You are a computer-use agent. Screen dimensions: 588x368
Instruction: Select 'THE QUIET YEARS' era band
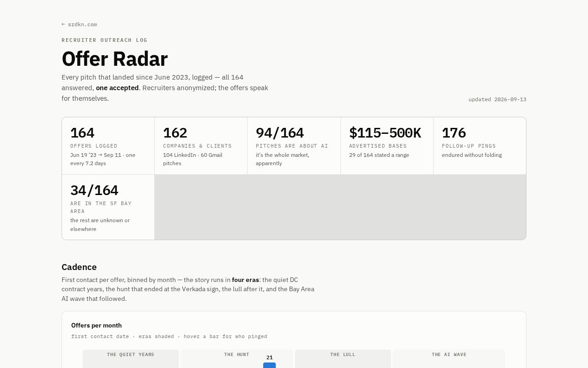coord(130,359)
